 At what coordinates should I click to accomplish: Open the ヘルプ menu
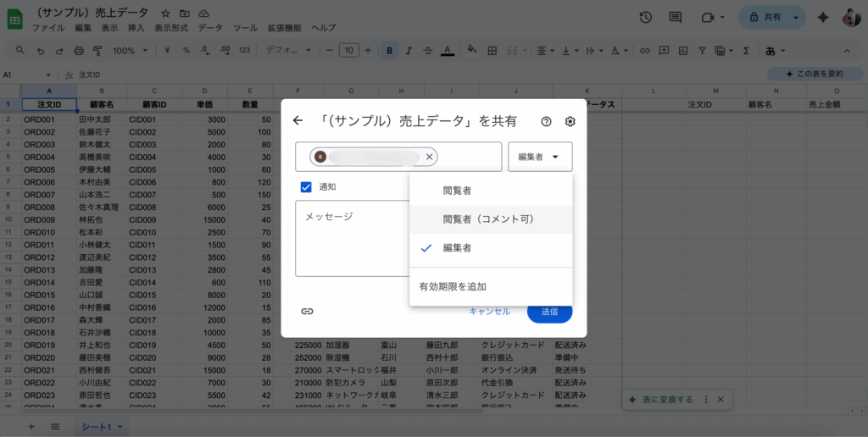323,28
